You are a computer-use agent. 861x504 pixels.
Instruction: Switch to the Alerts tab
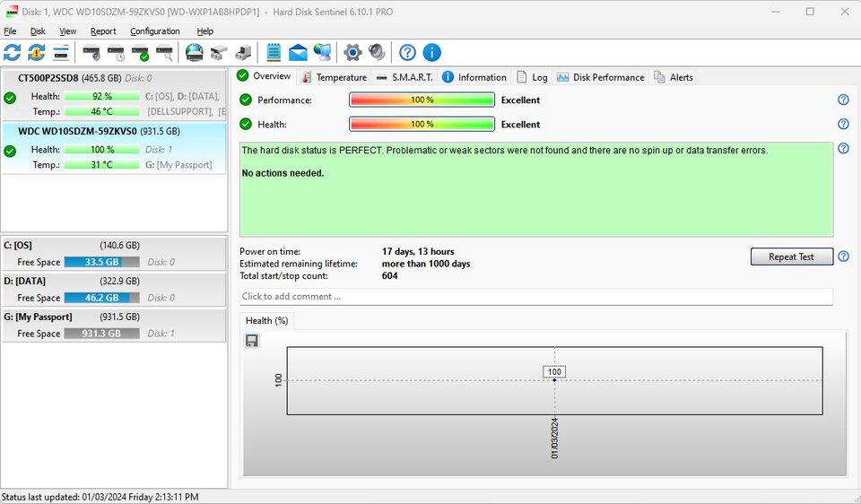674,77
